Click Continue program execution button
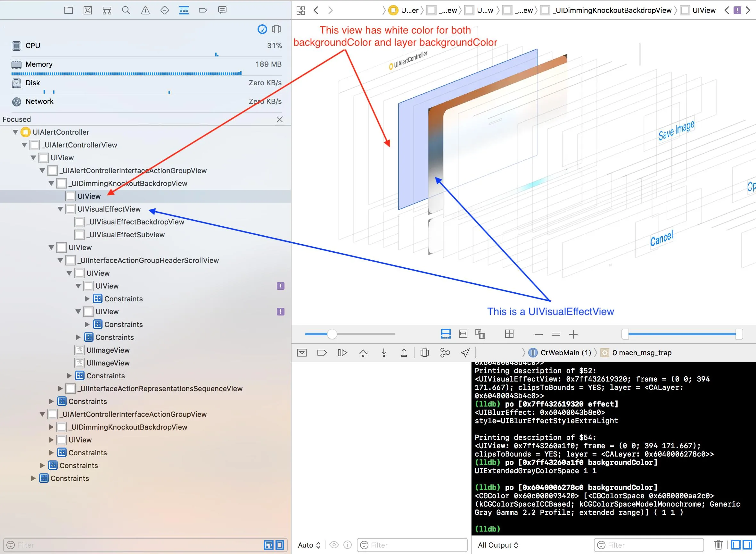 342,353
